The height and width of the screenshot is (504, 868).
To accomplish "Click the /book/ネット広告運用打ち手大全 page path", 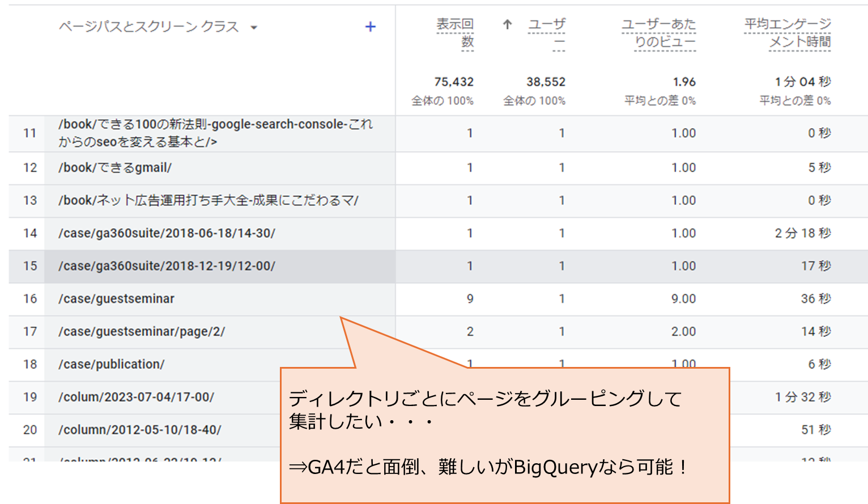I will (x=209, y=200).
